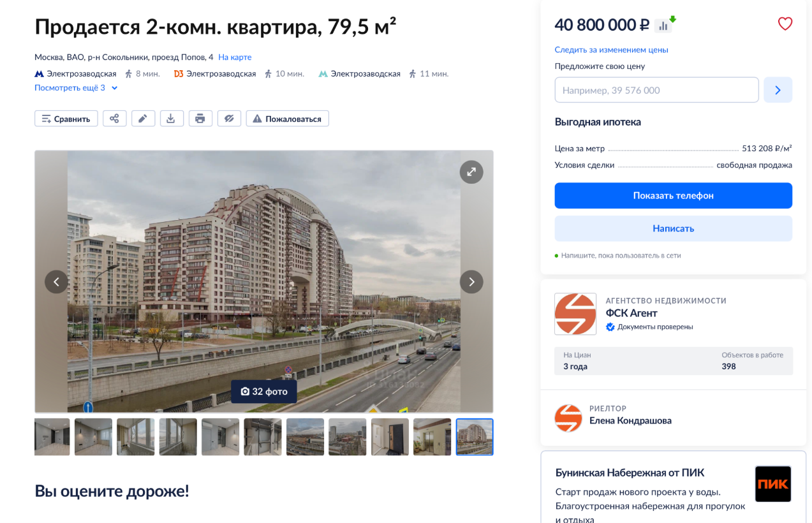812x523 pixels.
Task: Add listing to compare with Сравнить
Action: 66,119
